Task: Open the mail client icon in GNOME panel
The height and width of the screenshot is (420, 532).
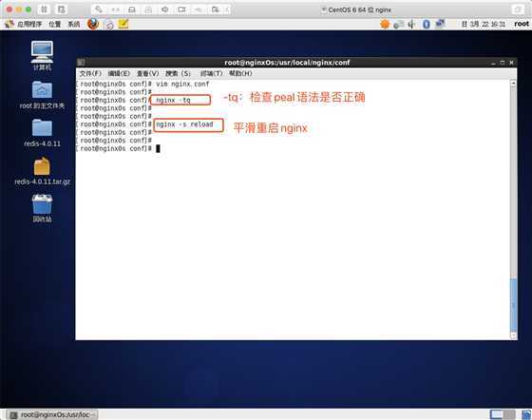Action: tap(109, 24)
